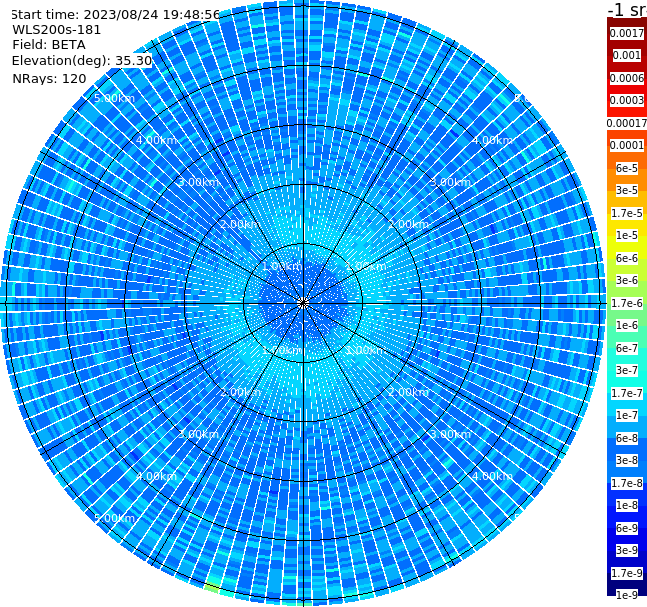Click the 6e-5 colorbar label
This screenshot has width=647, height=607.
[x=627, y=168]
